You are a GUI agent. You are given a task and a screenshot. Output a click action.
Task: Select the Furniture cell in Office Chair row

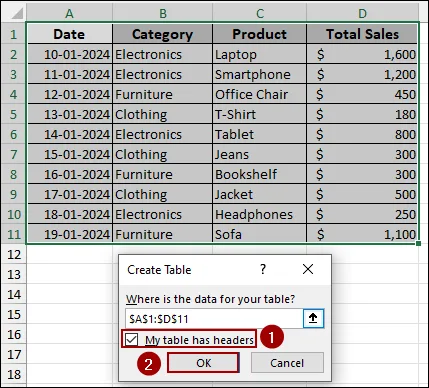point(163,94)
